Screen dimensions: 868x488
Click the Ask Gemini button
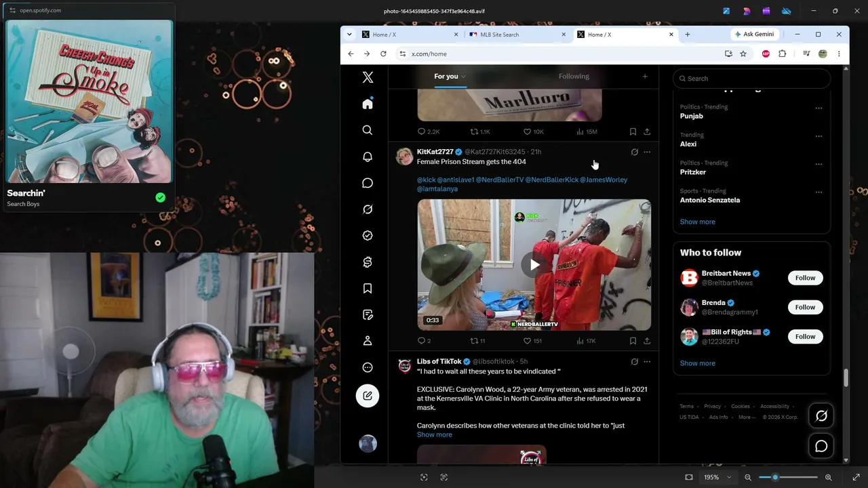pyautogui.click(x=753, y=35)
